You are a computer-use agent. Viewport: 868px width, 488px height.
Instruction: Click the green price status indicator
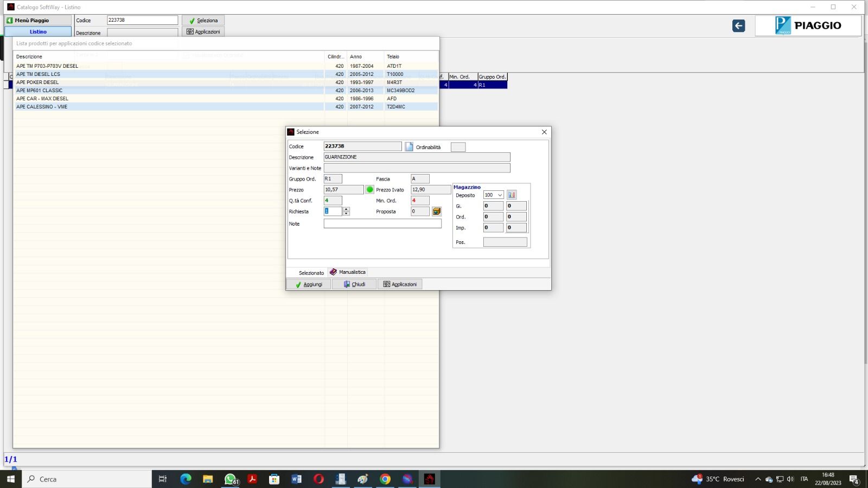[370, 190]
